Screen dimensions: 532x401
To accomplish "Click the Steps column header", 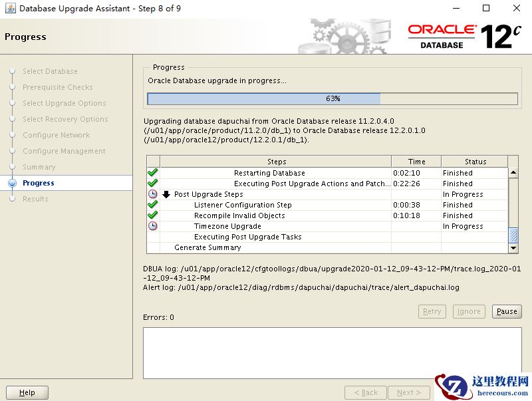I will [276, 162].
